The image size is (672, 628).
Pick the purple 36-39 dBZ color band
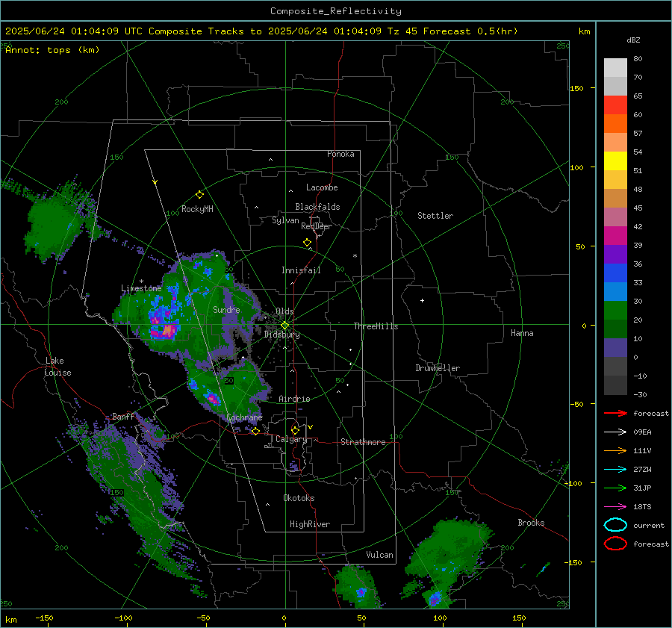615,254
